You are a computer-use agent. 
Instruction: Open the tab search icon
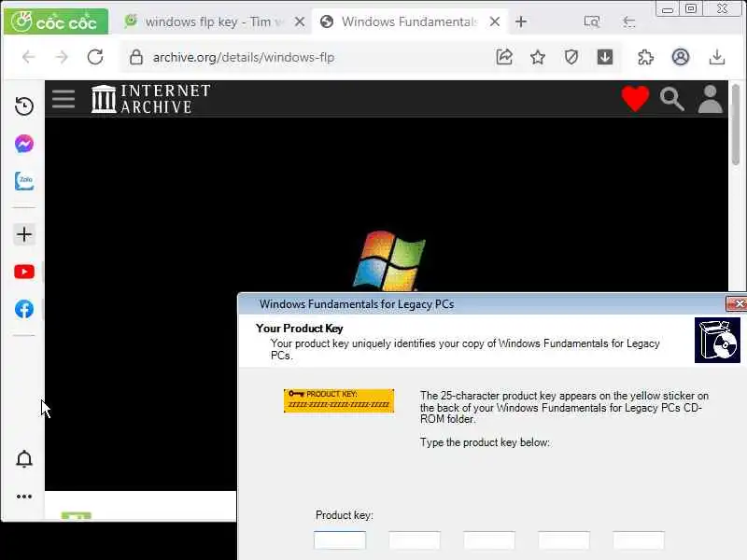[592, 21]
